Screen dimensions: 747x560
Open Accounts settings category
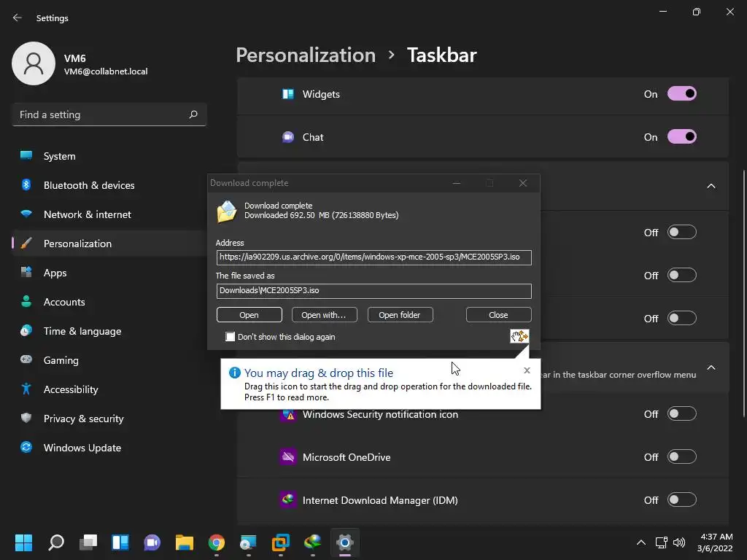click(109, 302)
